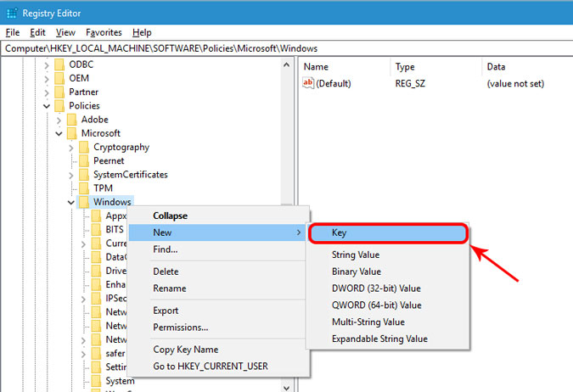Choose Key from the New submenu
The image size is (573, 392).
click(386, 232)
